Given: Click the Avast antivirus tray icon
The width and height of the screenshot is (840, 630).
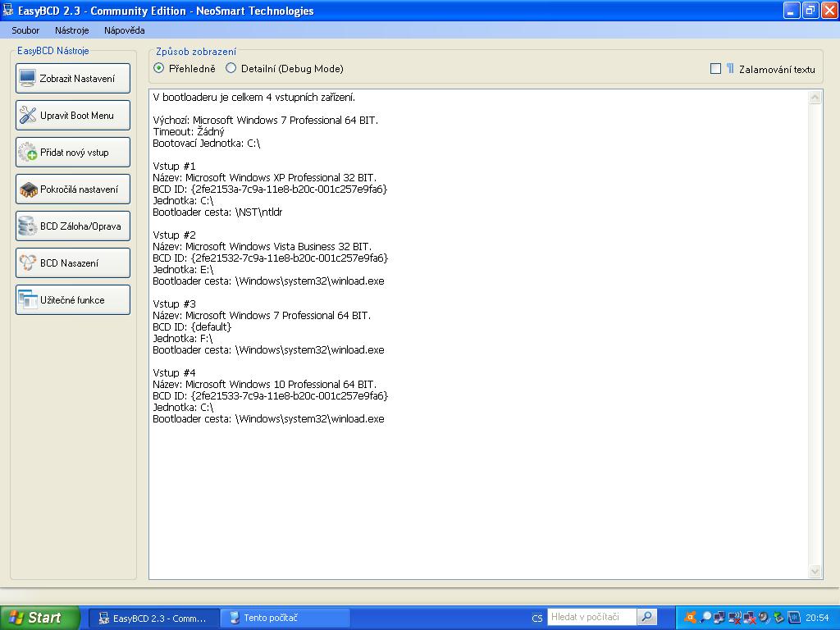Looking at the screenshot, I should pyautogui.click(x=691, y=618).
